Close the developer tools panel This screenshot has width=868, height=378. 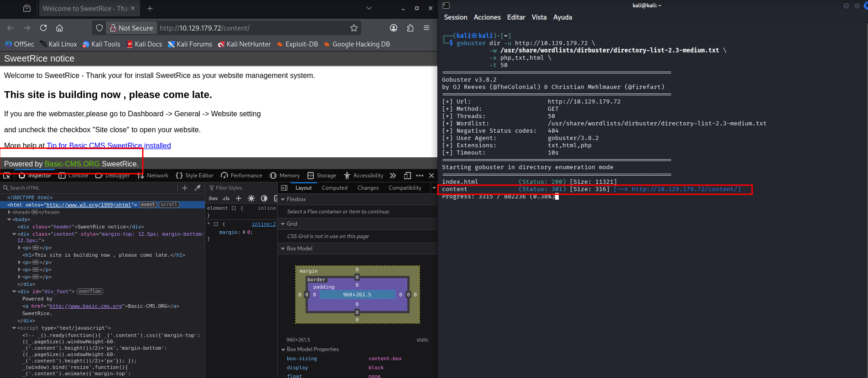[x=431, y=176]
